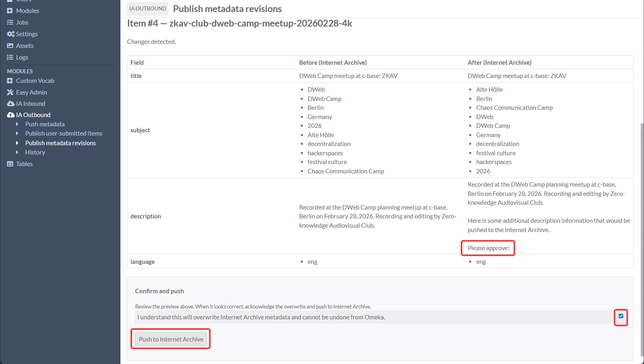Click the 'Changes detected.' message
The image size is (644, 364).
tap(151, 42)
